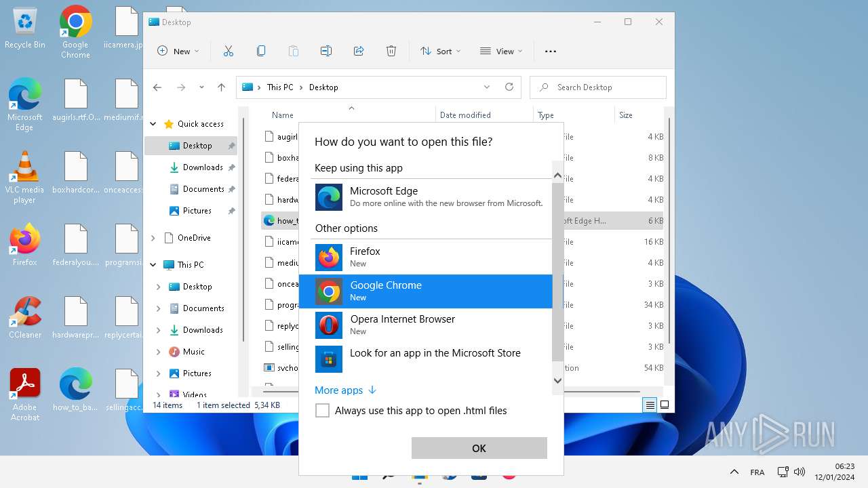
Task: Click the Delete trash icon in toolbar
Action: click(x=391, y=51)
